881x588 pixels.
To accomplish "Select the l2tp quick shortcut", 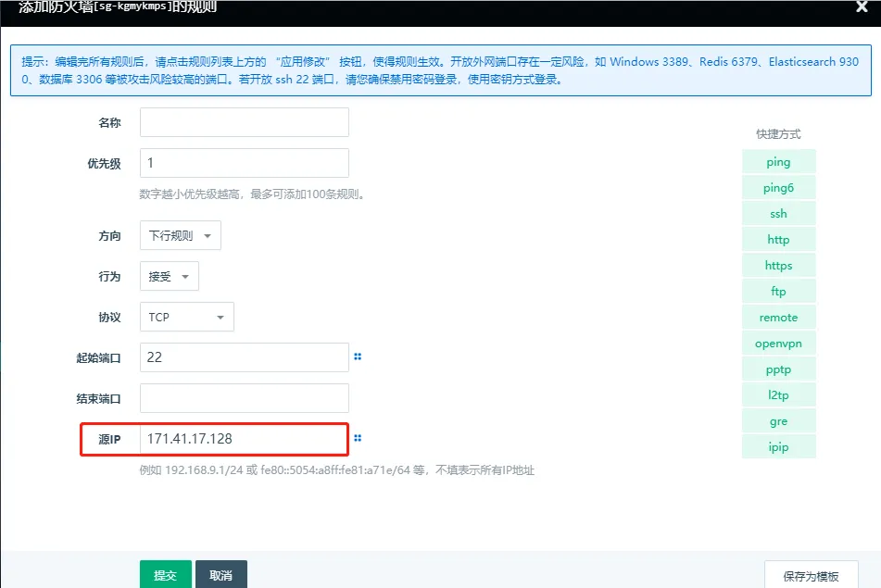I will coord(778,394).
